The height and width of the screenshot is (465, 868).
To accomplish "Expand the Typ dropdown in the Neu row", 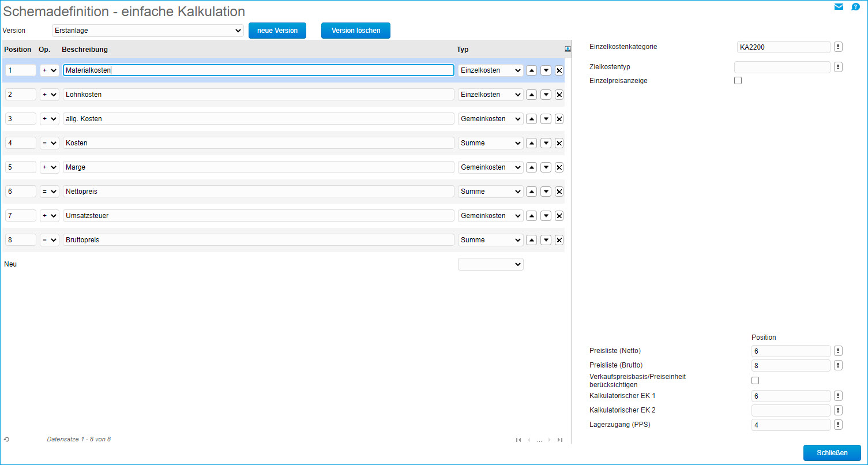I will pos(490,264).
